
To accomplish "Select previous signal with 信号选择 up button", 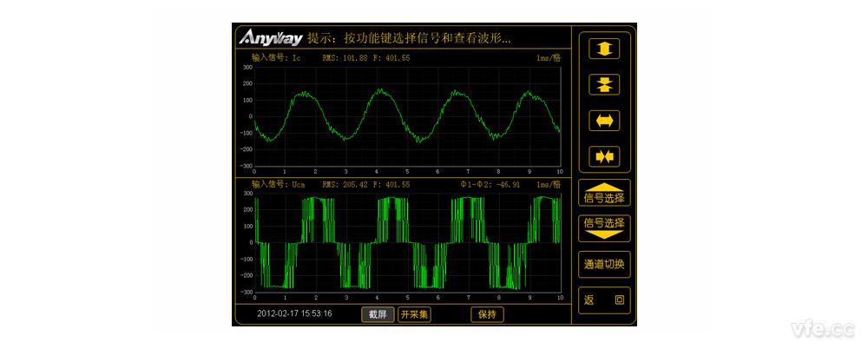I will [604, 194].
